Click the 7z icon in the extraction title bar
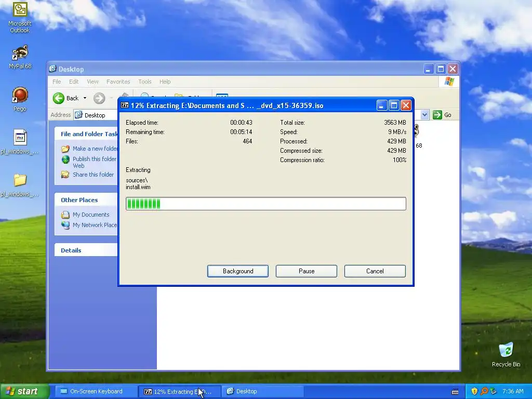The image size is (532, 399). 125,105
